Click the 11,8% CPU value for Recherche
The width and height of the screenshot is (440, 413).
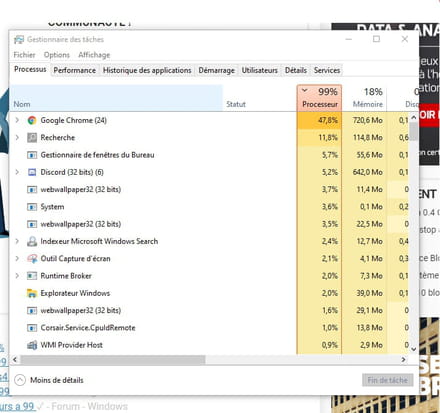328,138
